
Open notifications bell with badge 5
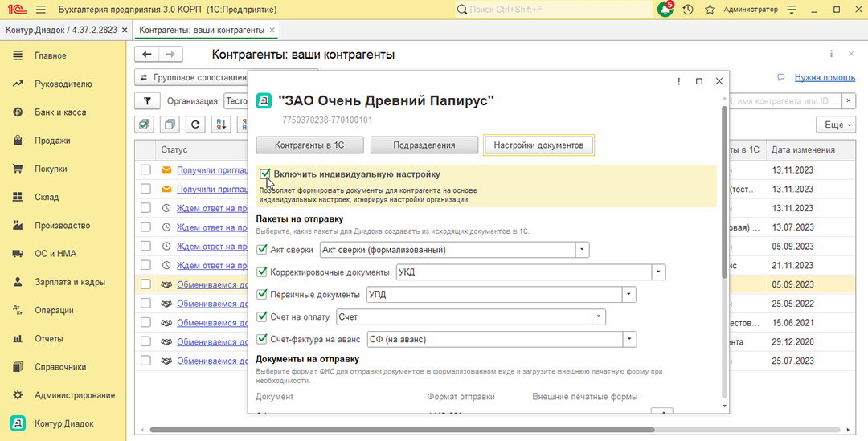pos(665,10)
